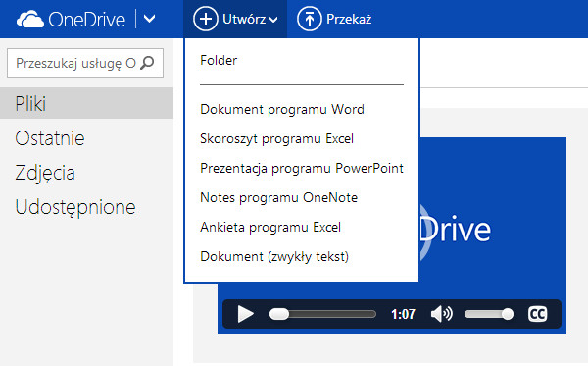Image resolution: width=588 pixels, height=366 pixels.
Task: Open the OneDrive app switcher chevron
Action: (149, 19)
